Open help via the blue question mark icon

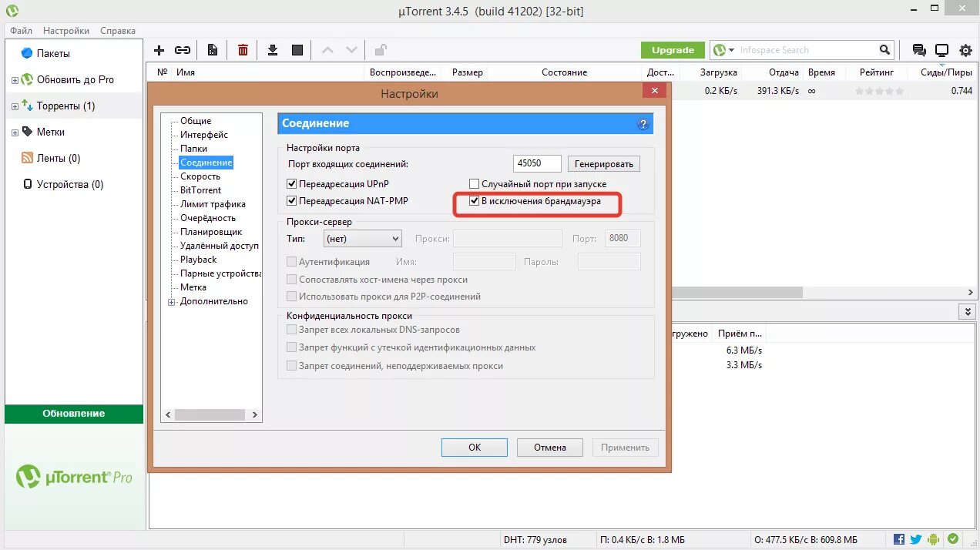(x=643, y=124)
